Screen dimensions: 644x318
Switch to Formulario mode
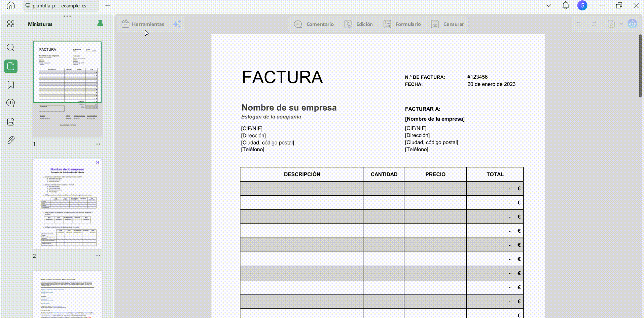(x=402, y=24)
